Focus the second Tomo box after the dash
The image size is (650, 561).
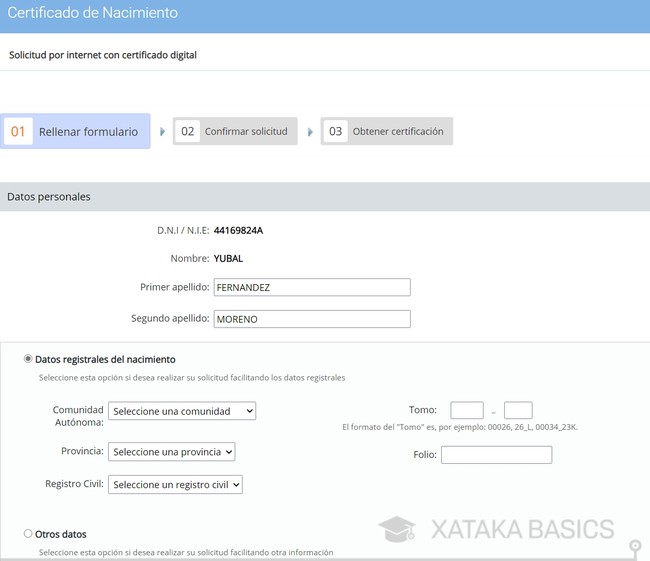518,410
